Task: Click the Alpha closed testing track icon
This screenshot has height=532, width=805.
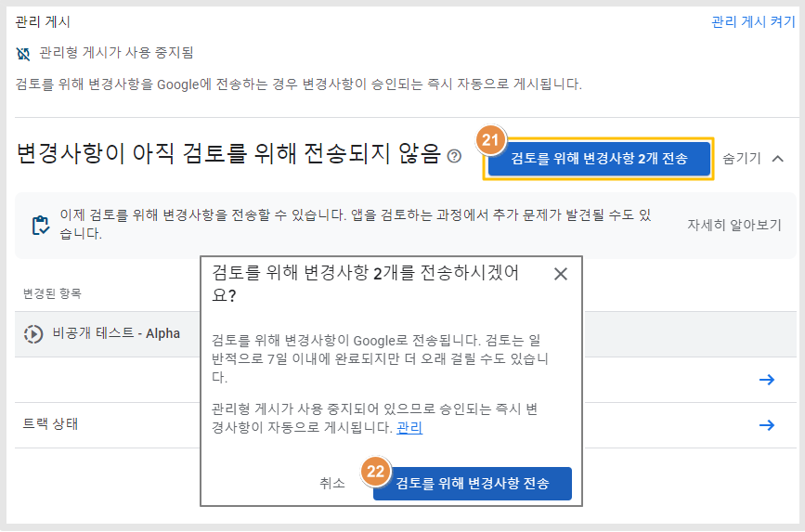Action: click(33, 334)
